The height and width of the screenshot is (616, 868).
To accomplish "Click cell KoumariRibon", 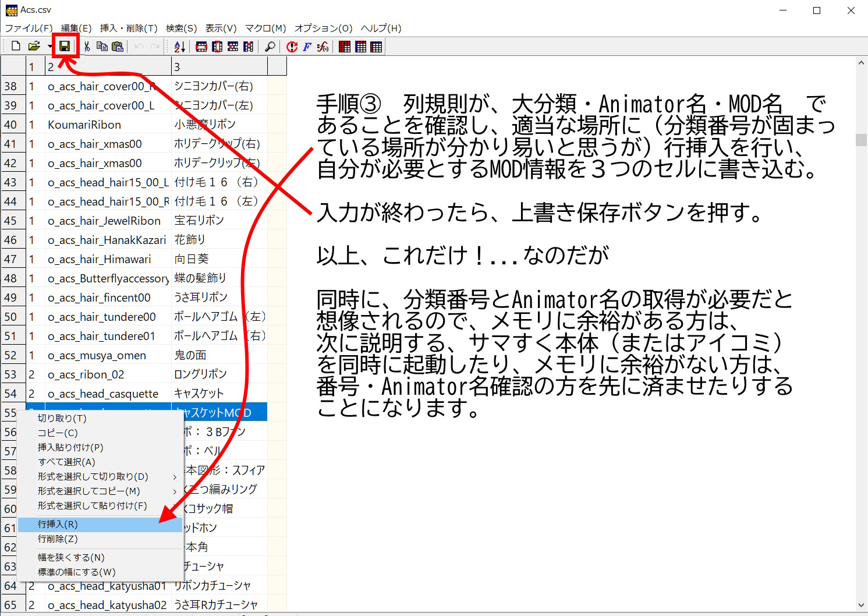I will (108, 125).
